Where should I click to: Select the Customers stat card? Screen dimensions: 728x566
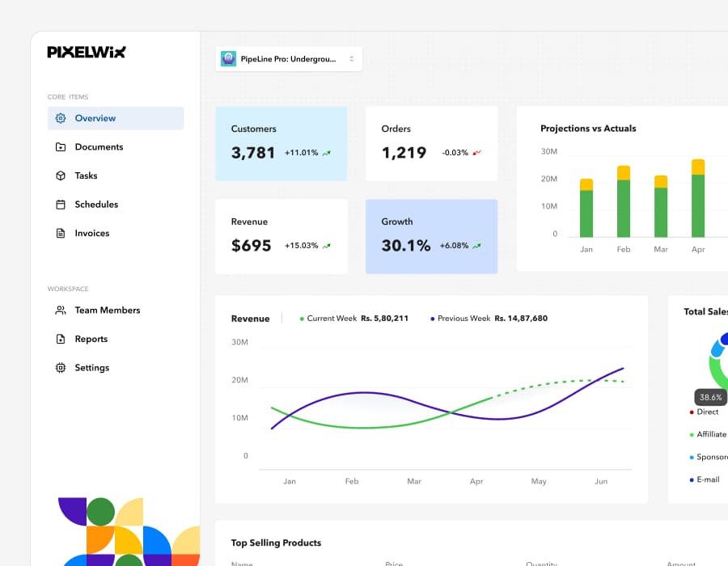[x=281, y=144]
